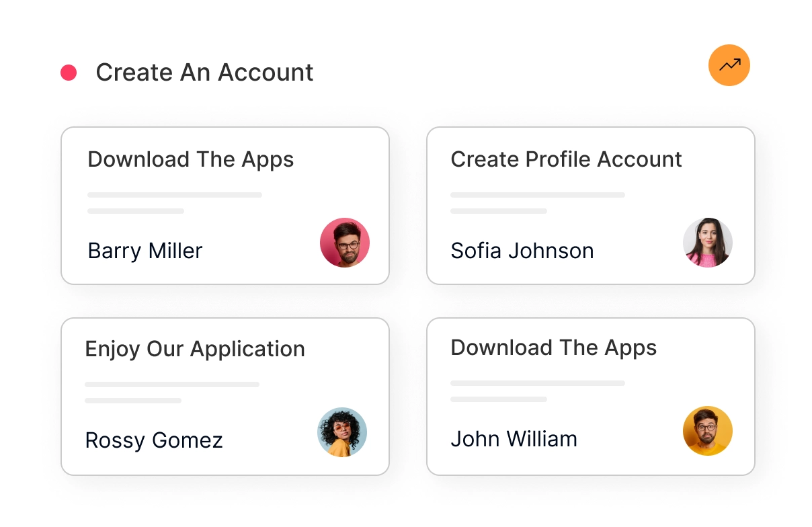Screen dimensions: 812x527
Task: Open Barry Miller's avatar photo
Action: [345, 243]
